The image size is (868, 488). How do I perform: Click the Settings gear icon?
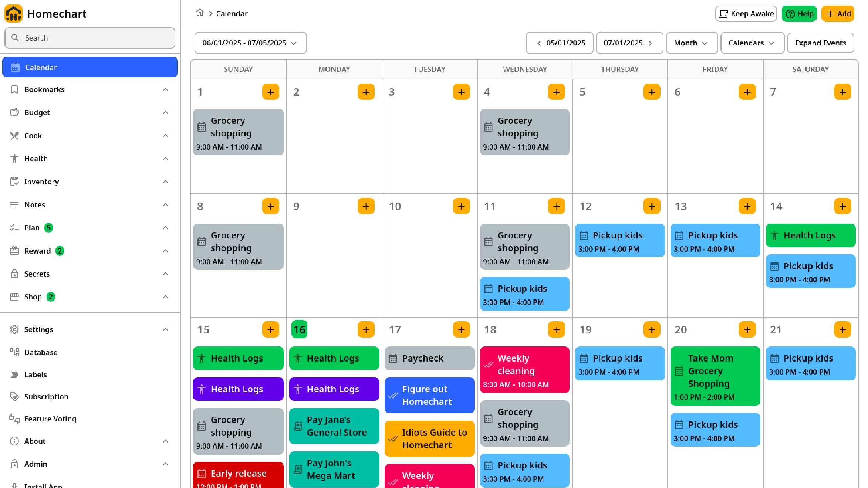coord(14,329)
